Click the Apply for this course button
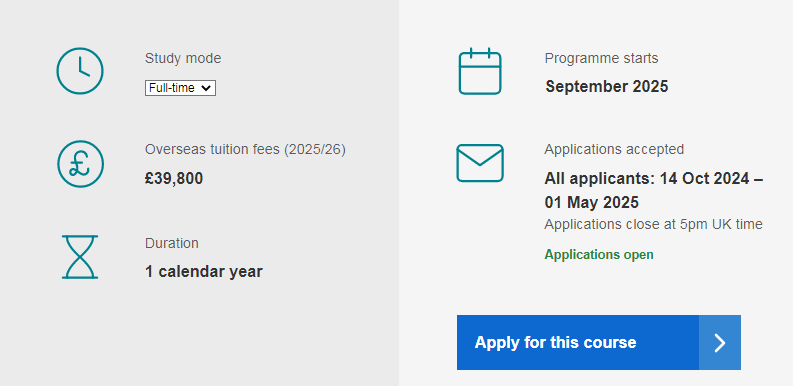793x386 pixels. (599, 342)
